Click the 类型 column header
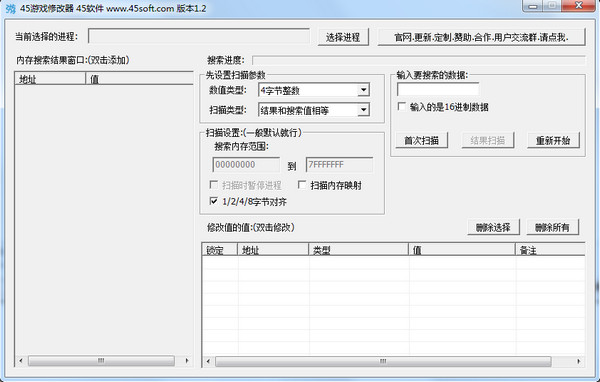The height and width of the screenshot is (382, 600). 359,250
